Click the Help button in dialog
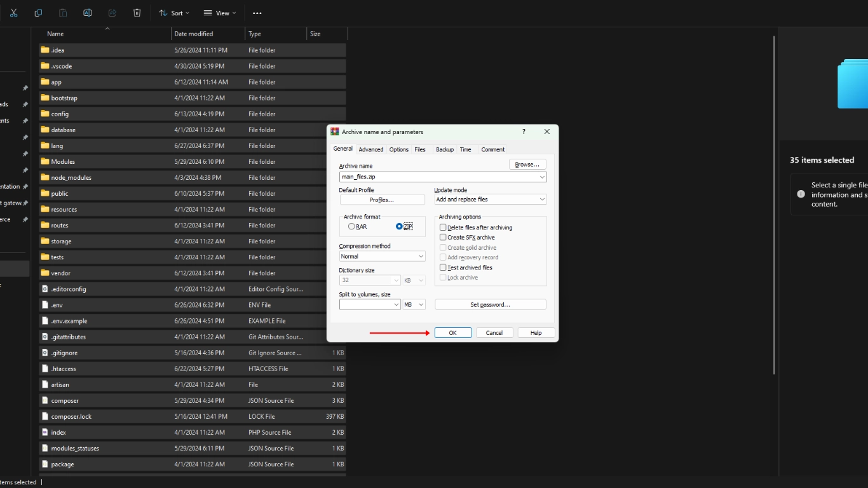Image resolution: width=868 pixels, height=488 pixels. pyautogui.click(x=536, y=333)
